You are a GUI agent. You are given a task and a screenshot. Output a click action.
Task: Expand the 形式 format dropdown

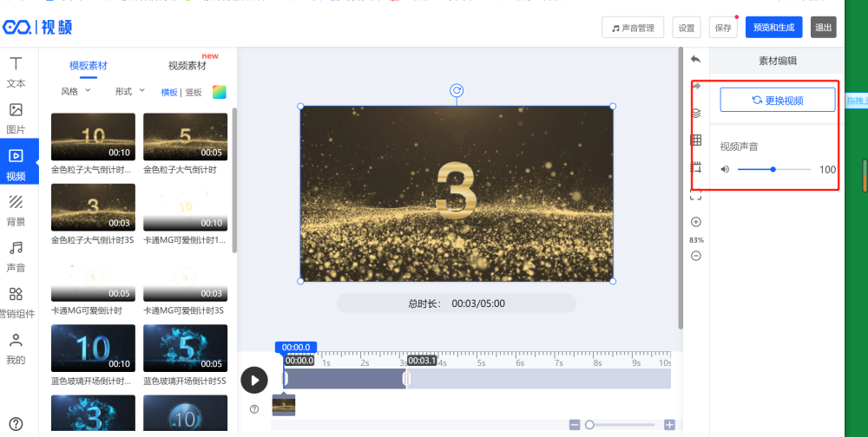(128, 91)
